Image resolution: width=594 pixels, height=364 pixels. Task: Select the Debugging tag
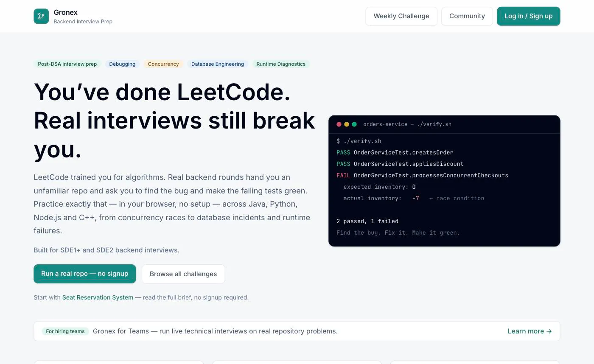coord(122,64)
